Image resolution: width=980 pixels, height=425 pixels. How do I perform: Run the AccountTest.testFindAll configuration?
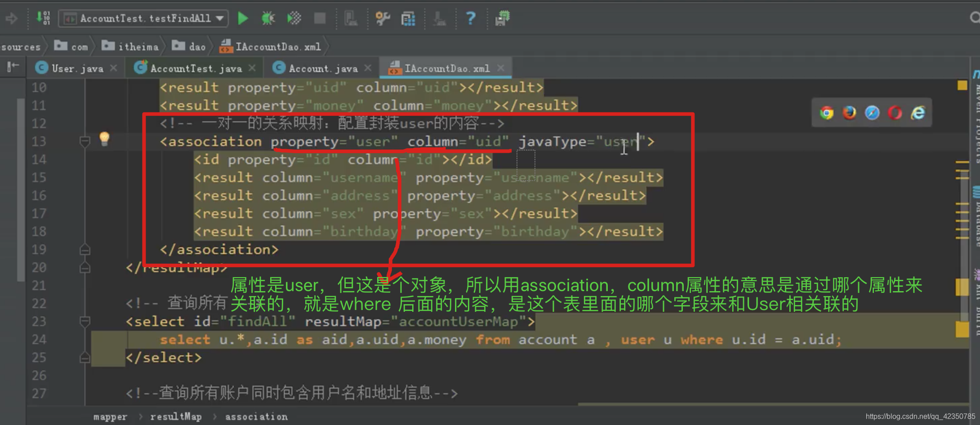[243, 18]
